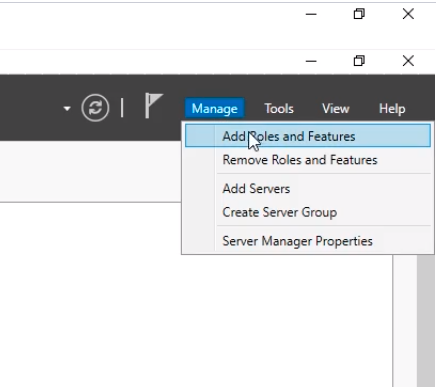Close the Server Manager window
Screen dimensions: 436x387
[x=408, y=61]
